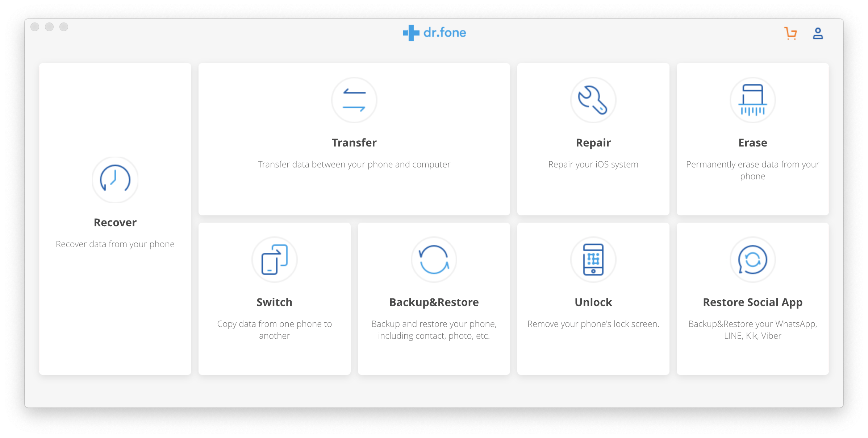Launch the Switch module title
868x438 pixels.
(x=275, y=302)
